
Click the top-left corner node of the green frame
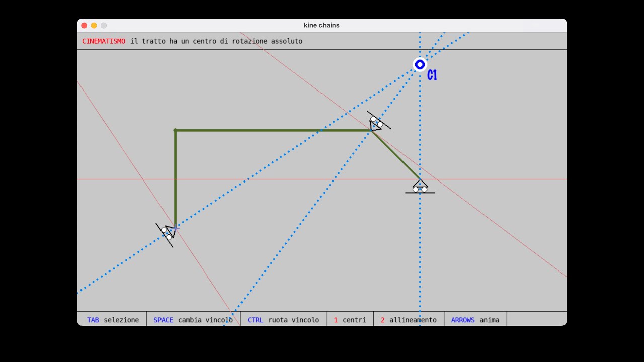(175, 130)
